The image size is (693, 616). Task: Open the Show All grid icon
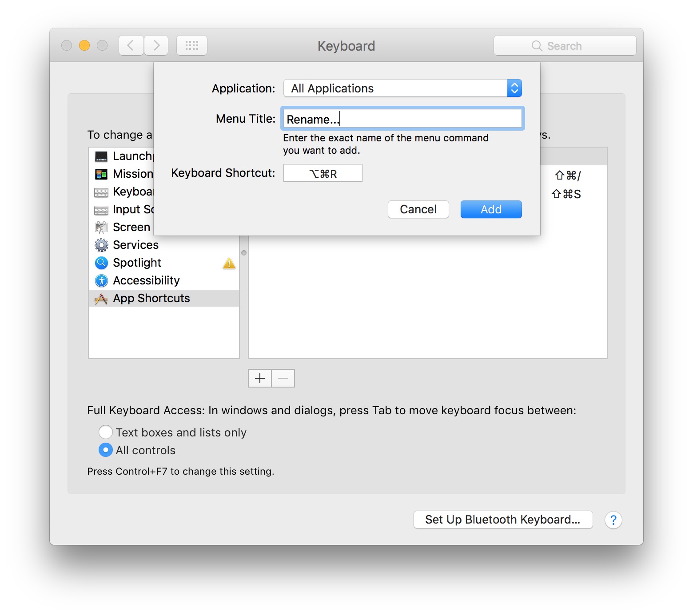(191, 45)
